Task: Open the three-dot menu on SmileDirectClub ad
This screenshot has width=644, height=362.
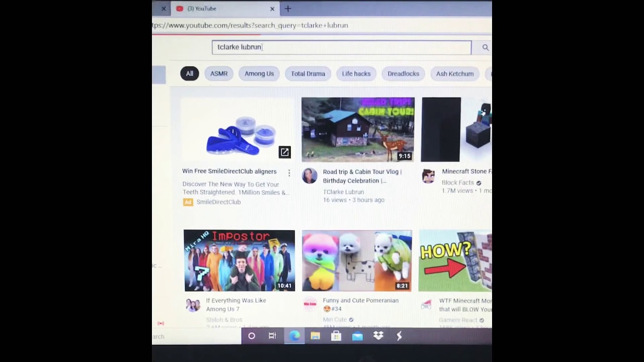Action: pos(289,173)
